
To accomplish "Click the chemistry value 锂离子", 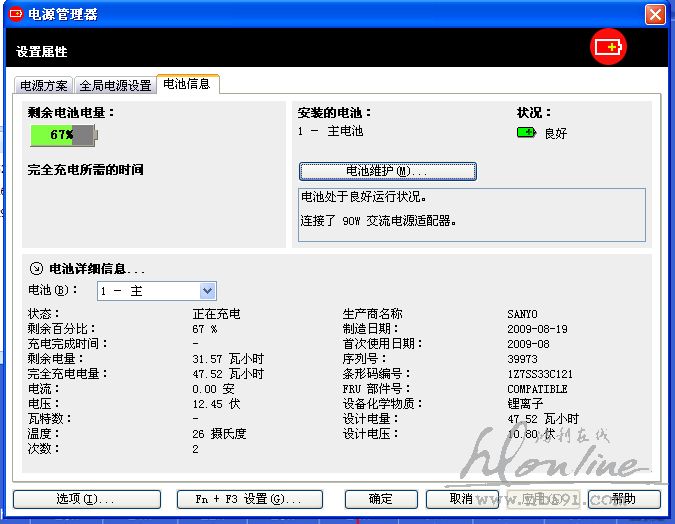I will 525,404.
